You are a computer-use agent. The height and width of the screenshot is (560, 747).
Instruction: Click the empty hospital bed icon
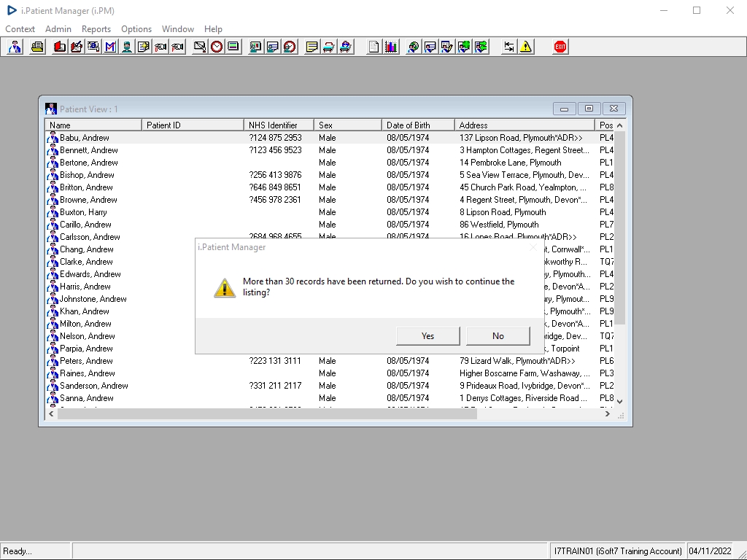pos(329,47)
